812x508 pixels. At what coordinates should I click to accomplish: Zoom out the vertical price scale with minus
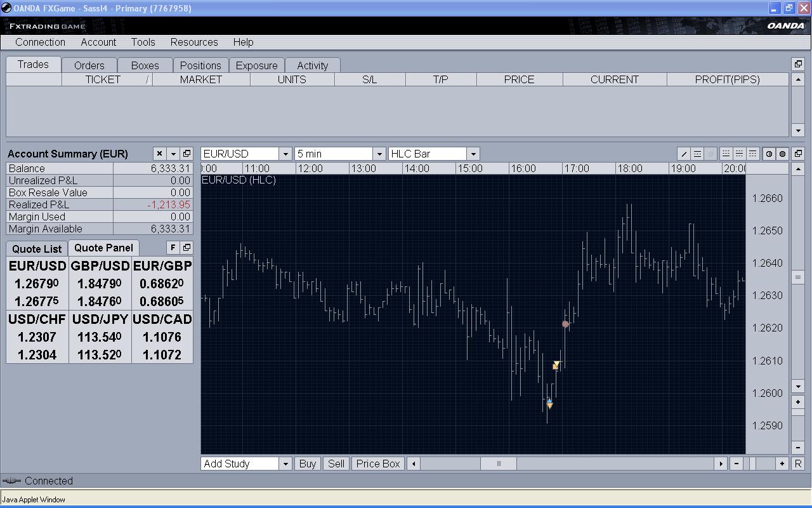[798, 448]
